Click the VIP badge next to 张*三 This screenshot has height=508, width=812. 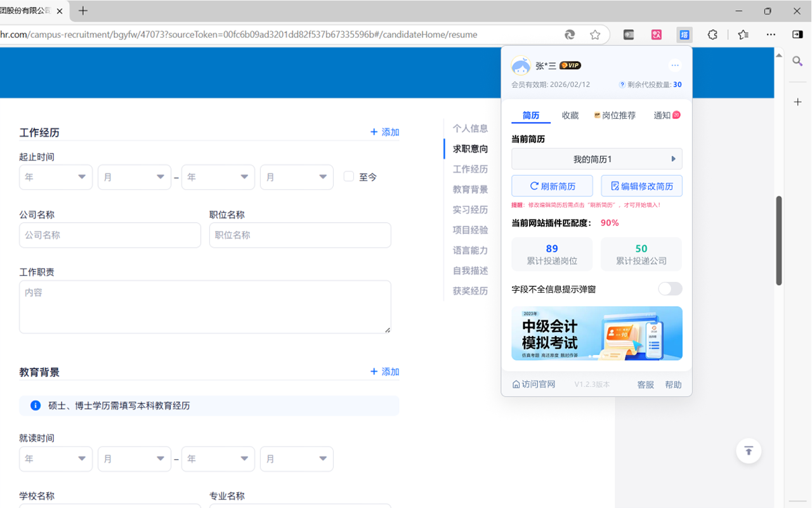(x=570, y=65)
